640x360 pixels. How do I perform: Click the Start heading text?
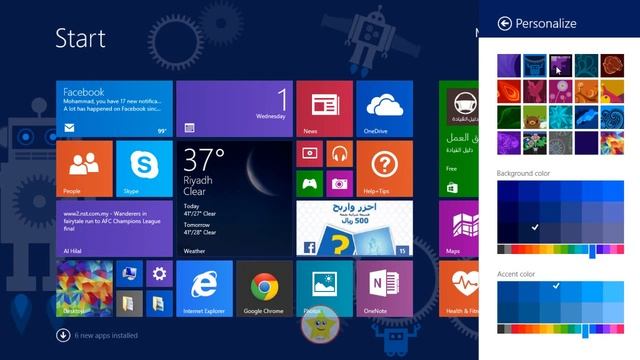point(80,38)
